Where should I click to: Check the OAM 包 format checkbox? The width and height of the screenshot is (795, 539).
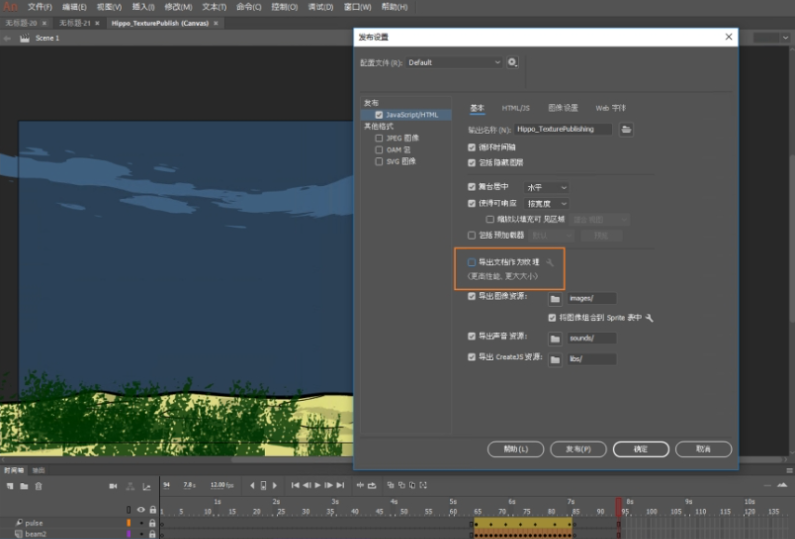[x=379, y=150]
